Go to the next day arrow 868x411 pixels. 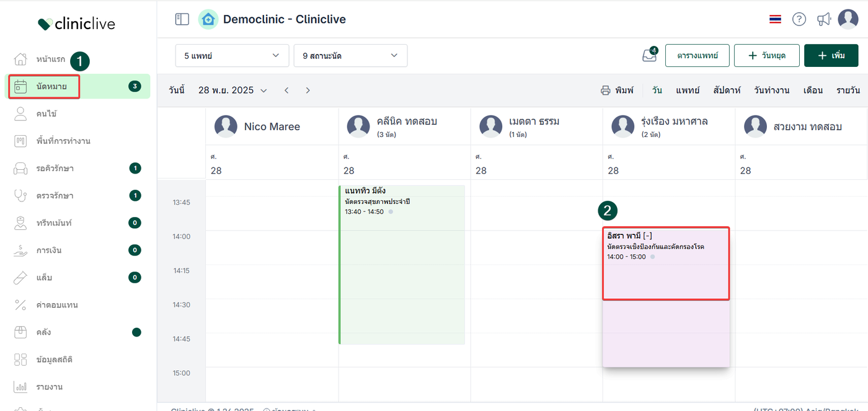pos(308,91)
